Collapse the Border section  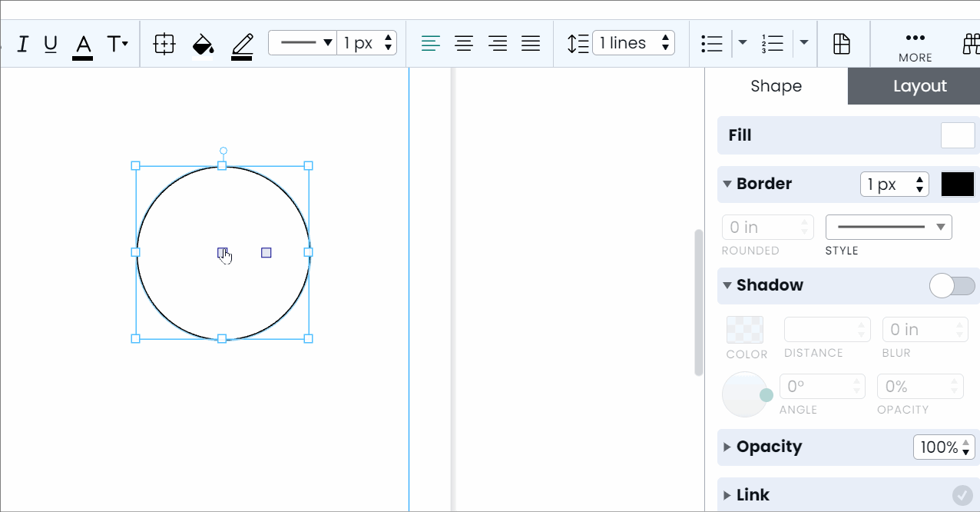point(727,184)
